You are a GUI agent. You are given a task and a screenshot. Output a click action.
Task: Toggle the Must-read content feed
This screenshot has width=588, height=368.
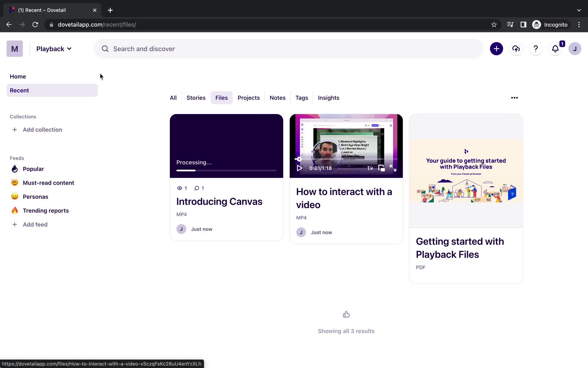[48, 182]
